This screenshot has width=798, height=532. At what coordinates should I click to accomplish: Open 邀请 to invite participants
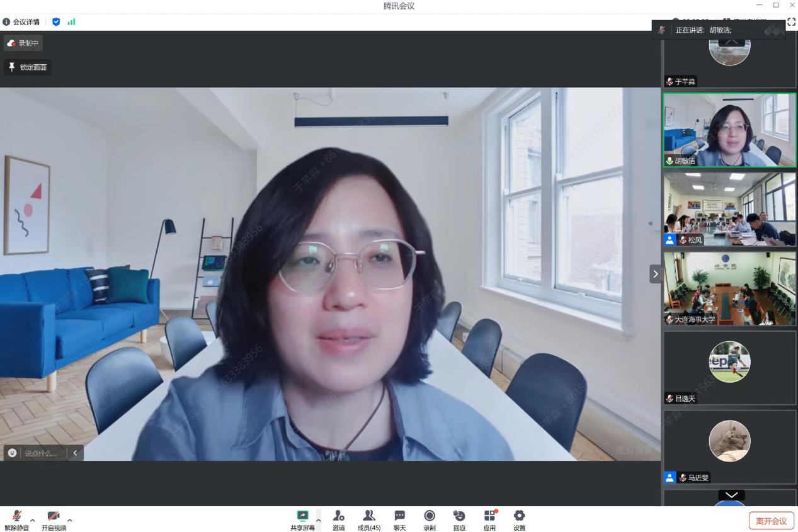(x=338, y=520)
